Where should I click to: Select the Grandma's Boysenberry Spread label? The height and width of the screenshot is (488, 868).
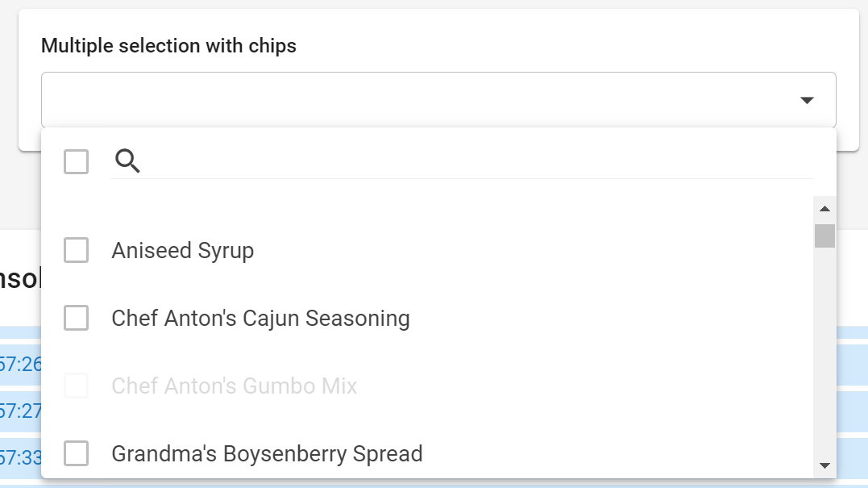click(x=267, y=454)
